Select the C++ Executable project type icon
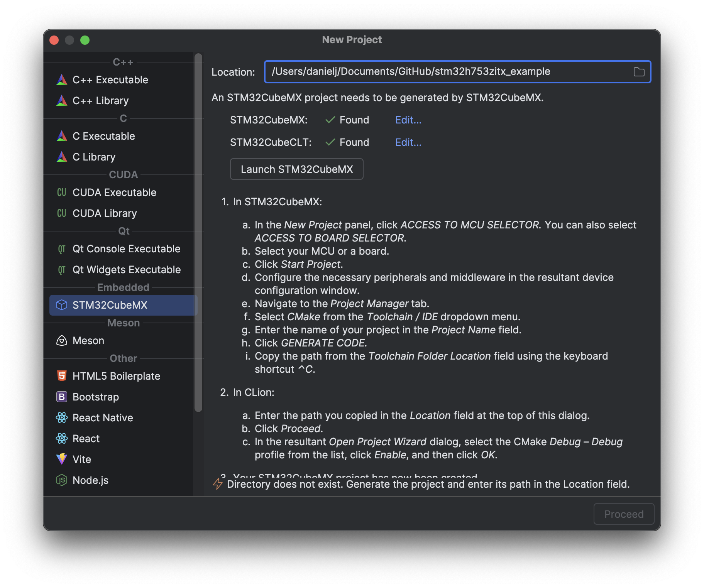The width and height of the screenshot is (704, 588). pyautogui.click(x=62, y=79)
